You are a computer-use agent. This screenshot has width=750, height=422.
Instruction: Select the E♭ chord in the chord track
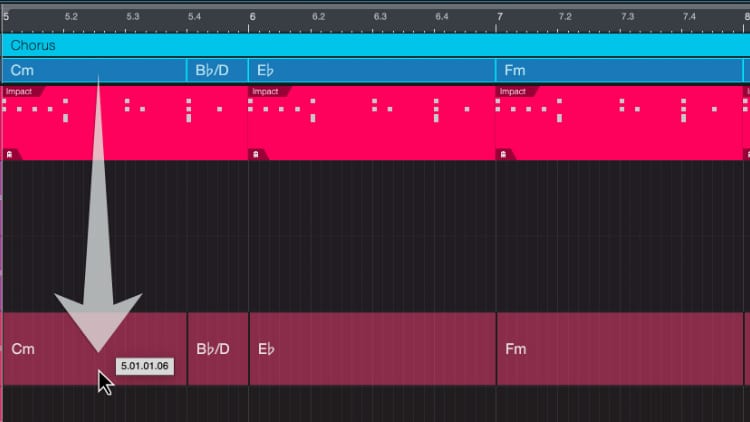pyautogui.click(x=372, y=70)
